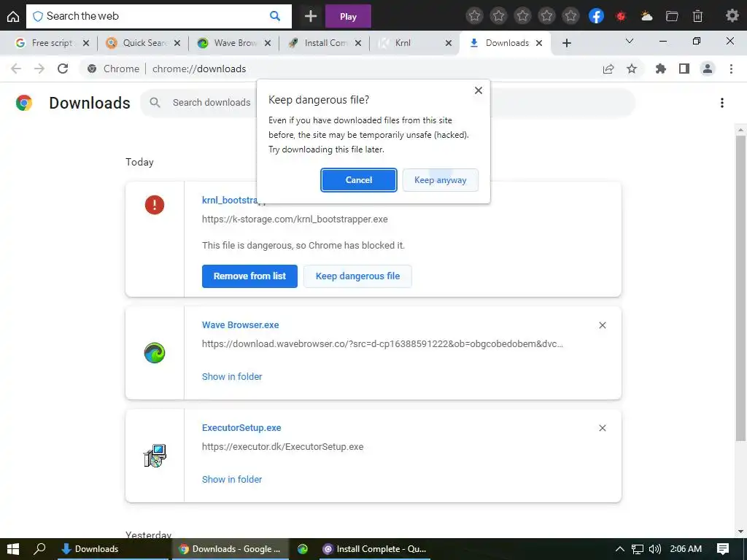Open the Windows Start menu

tap(13, 549)
